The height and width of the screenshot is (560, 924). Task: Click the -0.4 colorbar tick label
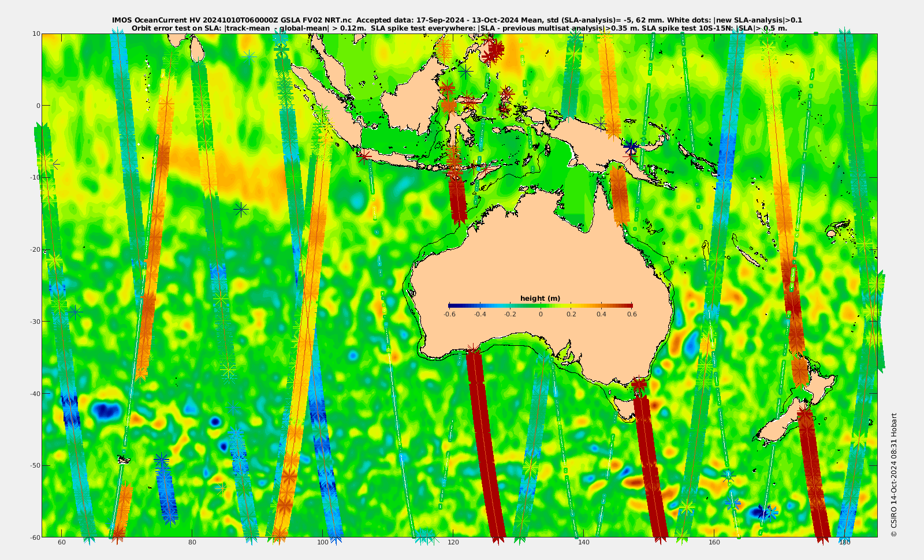point(480,315)
